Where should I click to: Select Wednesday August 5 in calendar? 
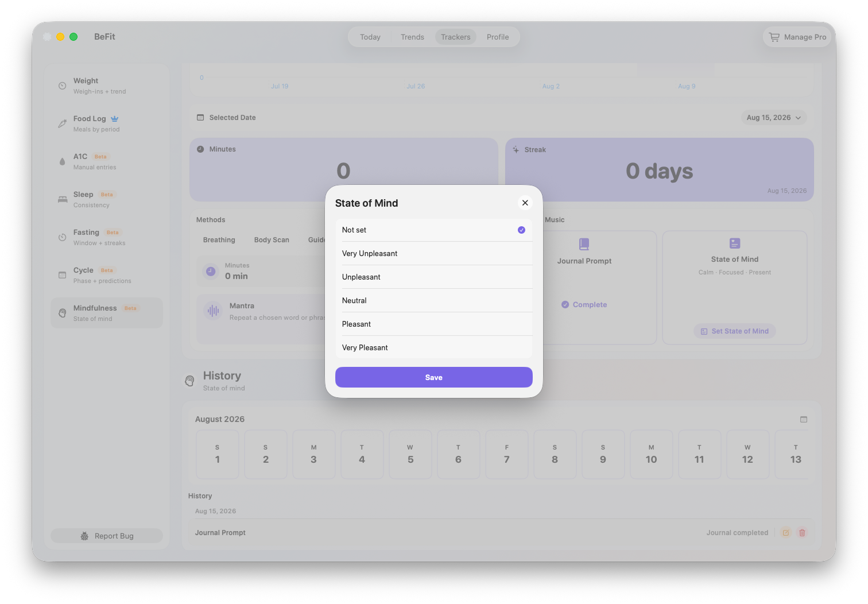tap(410, 455)
